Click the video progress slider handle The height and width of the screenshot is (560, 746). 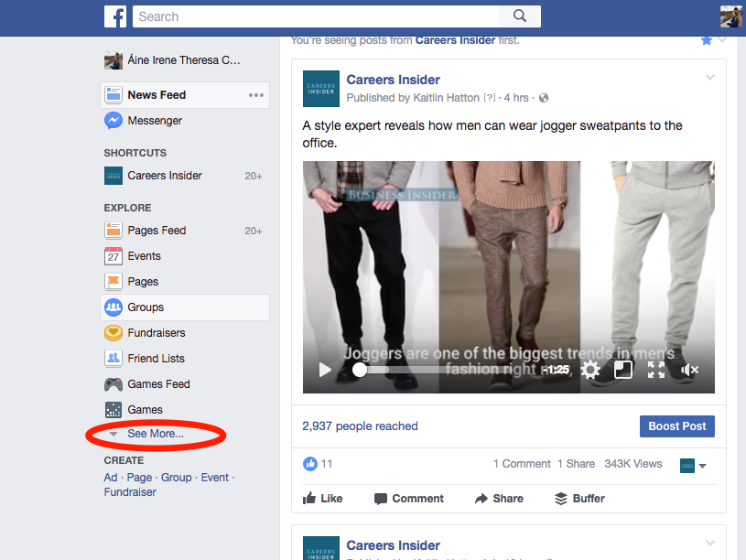[360, 370]
